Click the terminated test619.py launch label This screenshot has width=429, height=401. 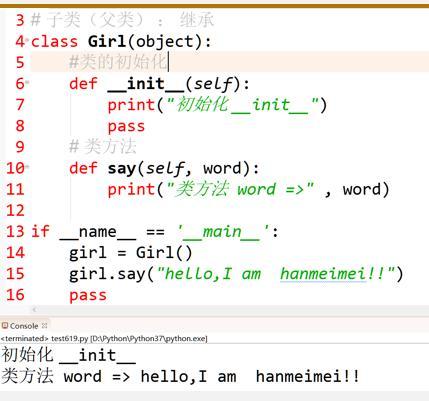pyautogui.click(x=104, y=339)
